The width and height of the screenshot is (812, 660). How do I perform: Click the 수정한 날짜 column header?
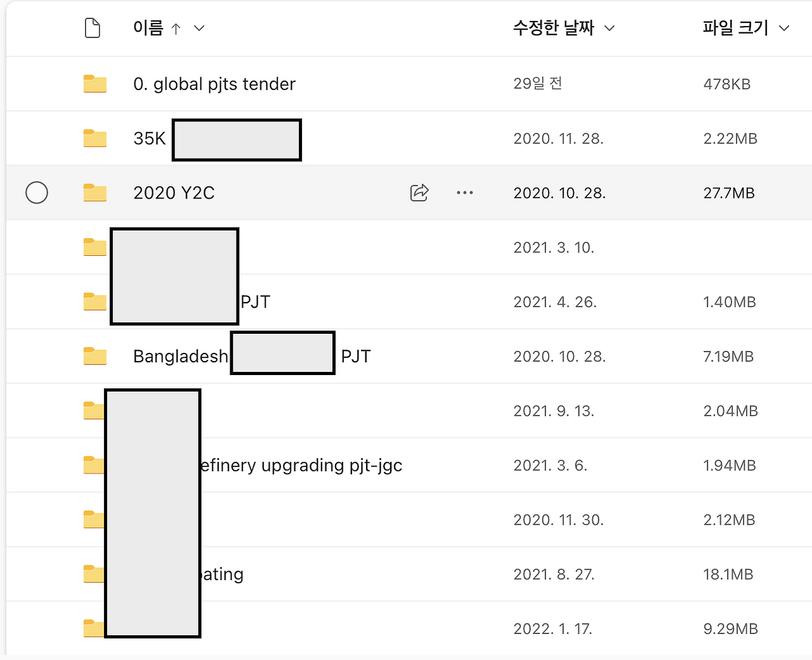click(x=554, y=28)
